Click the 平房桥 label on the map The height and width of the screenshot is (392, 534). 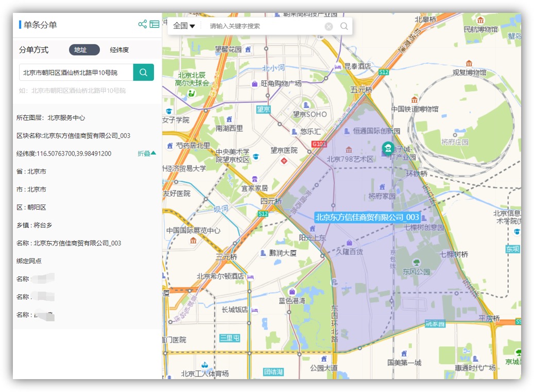point(489,318)
